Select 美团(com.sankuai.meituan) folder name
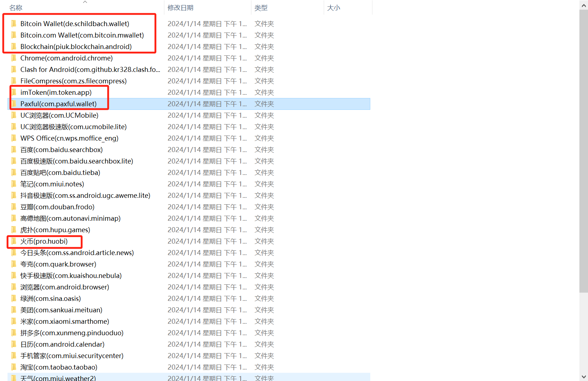The height and width of the screenshot is (381, 588). pos(61,310)
